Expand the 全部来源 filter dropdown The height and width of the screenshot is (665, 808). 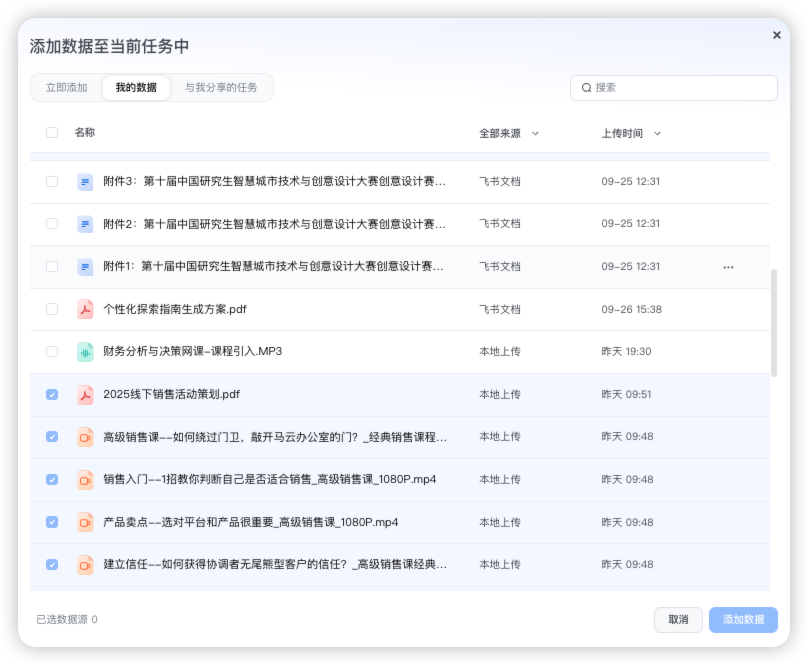pyautogui.click(x=509, y=133)
